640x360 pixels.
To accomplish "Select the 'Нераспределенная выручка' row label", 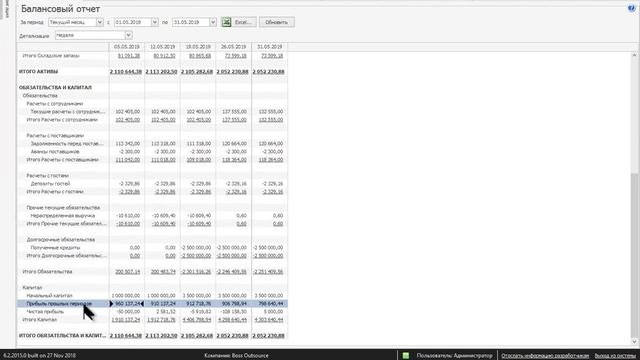I will tap(63, 216).
